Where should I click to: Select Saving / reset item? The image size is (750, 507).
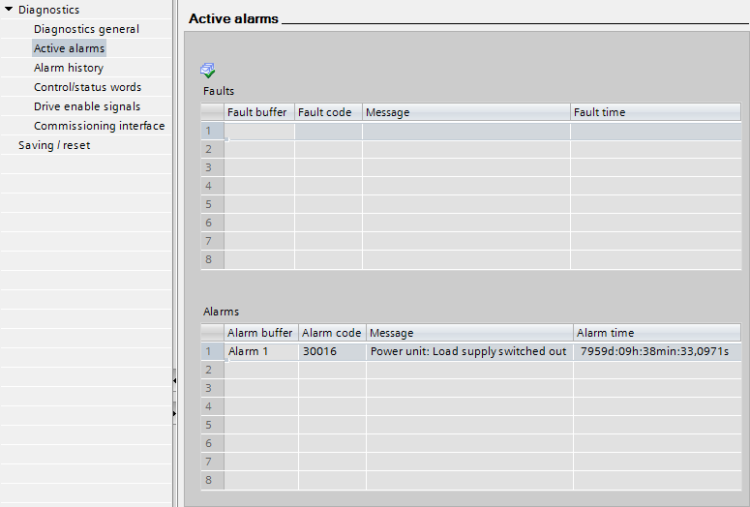pos(54,145)
